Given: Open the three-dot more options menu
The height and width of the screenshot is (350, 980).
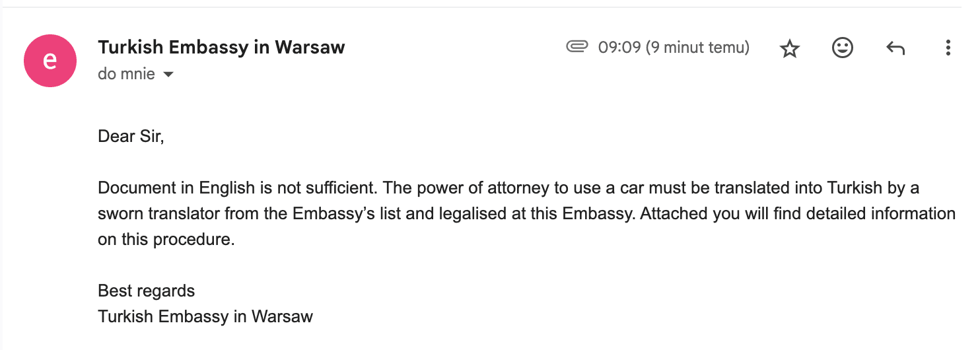Looking at the screenshot, I should tap(948, 48).
